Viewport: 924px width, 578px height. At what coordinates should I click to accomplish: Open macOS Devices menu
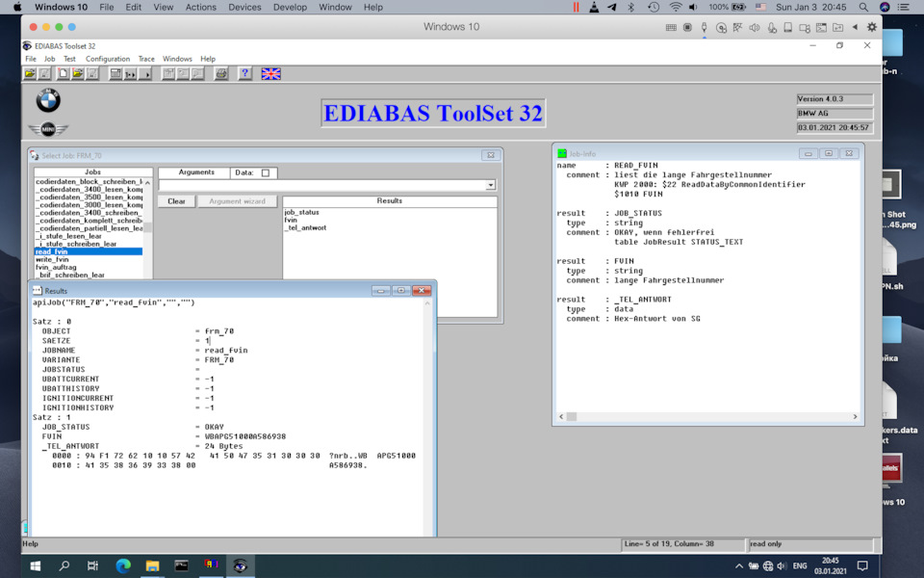[x=244, y=7]
